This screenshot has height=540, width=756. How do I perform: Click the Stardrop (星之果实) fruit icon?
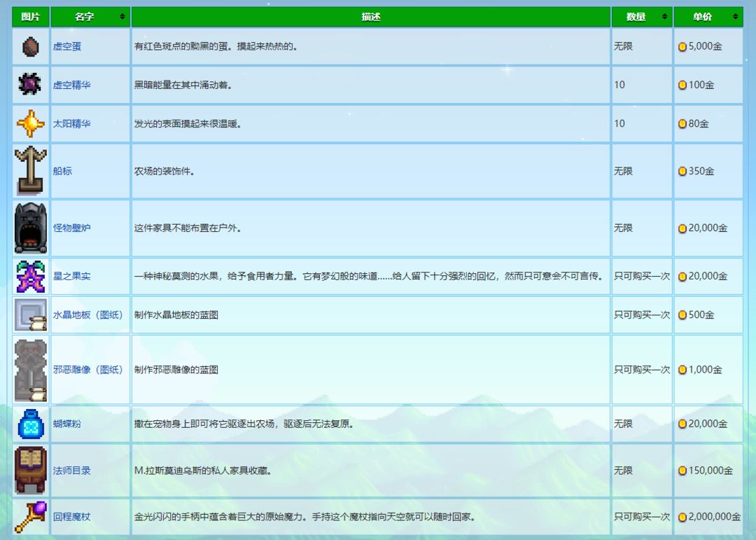coord(30,276)
